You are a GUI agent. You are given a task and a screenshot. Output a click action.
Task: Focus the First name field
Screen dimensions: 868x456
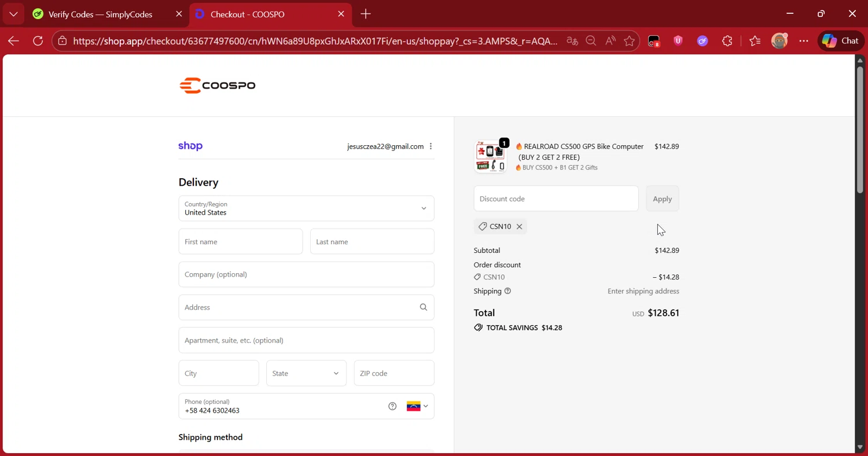click(x=241, y=241)
